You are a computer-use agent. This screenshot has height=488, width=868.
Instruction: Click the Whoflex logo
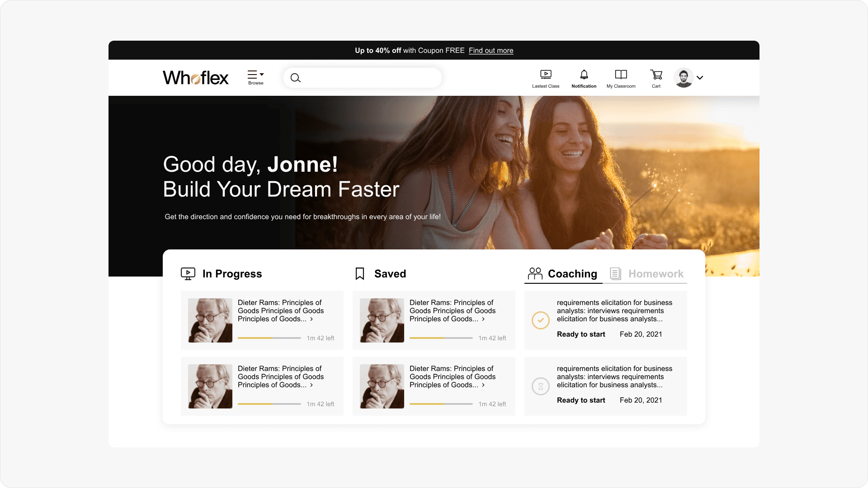click(x=196, y=78)
